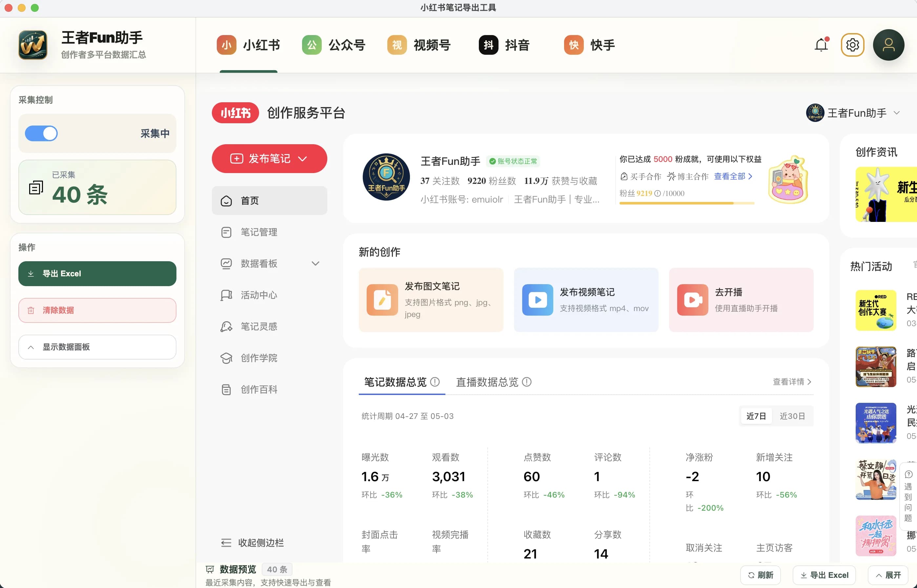Click the 首页 home icon in the sidebar
This screenshot has width=917, height=588.
tap(226, 201)
